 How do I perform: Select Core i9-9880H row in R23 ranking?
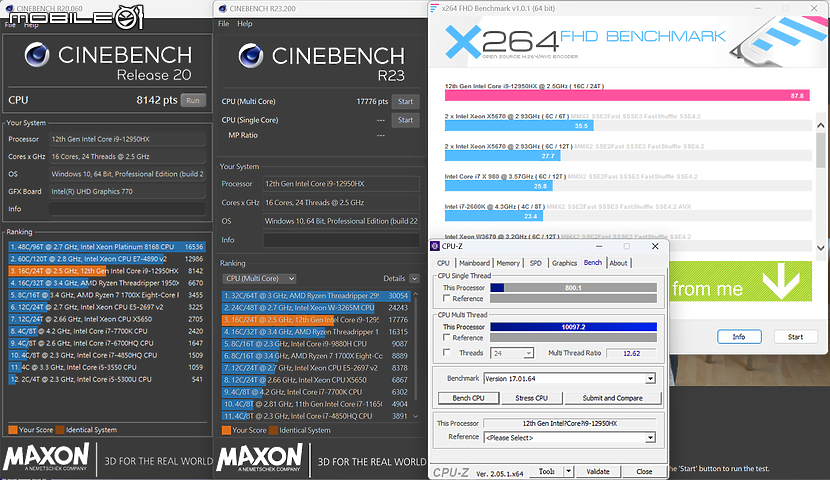click(x=316, y=344)
